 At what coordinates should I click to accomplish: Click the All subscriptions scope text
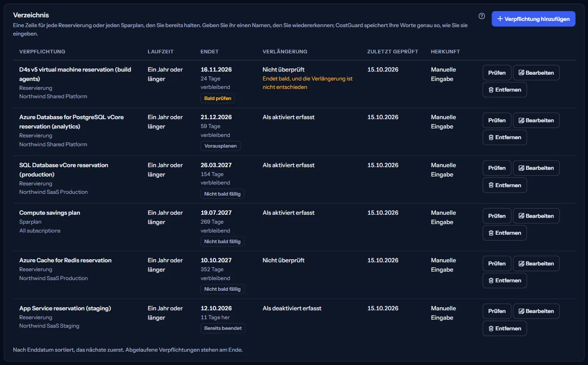point(40,231)
